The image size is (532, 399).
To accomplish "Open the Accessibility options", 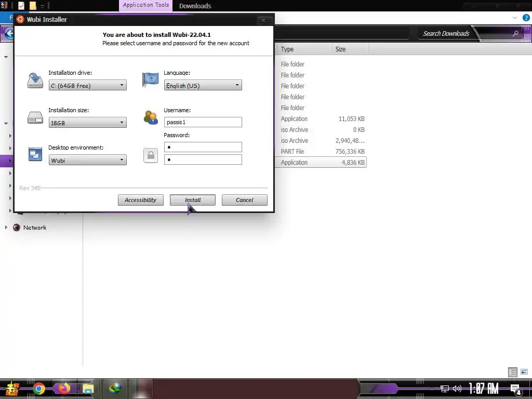I will pos(140,200).
